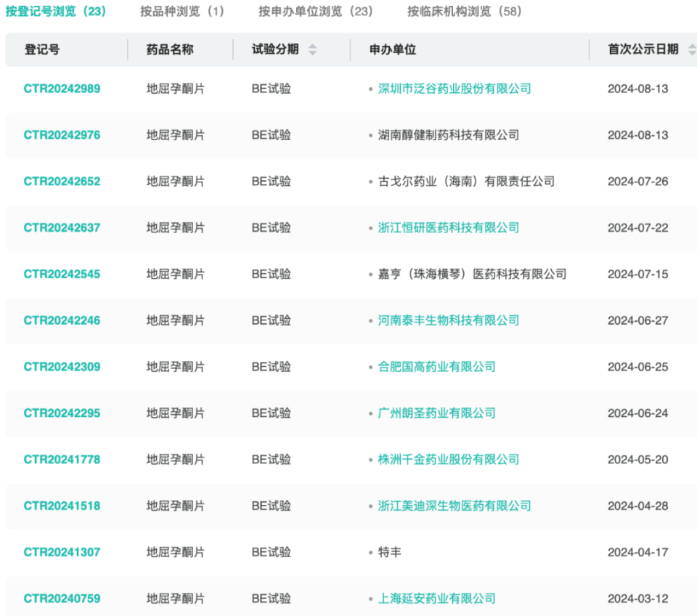This screenshot has height=616, width=697.
Task: Open registration CTR20241778
Action: tap(62, 459)
